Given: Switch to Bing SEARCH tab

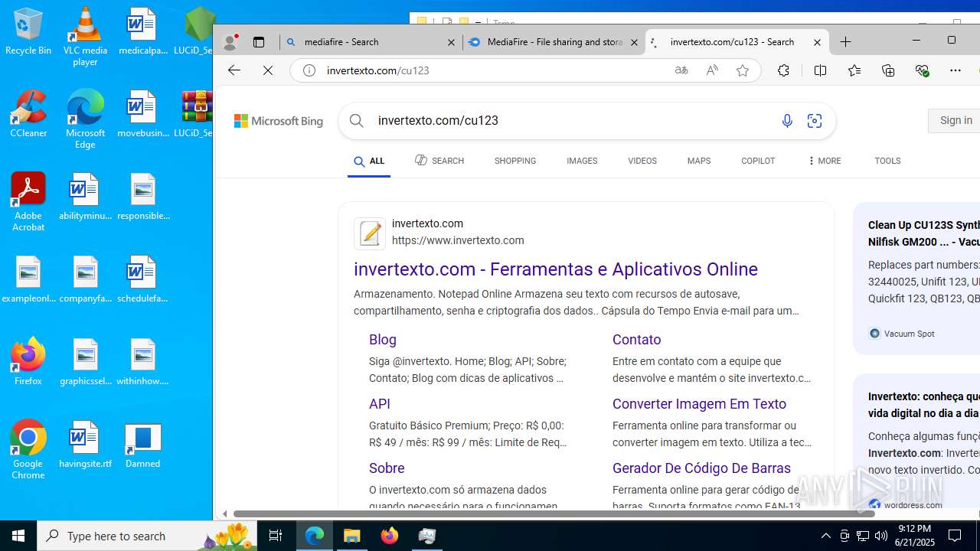Looking at the screenshot, I should pos(439,161).
